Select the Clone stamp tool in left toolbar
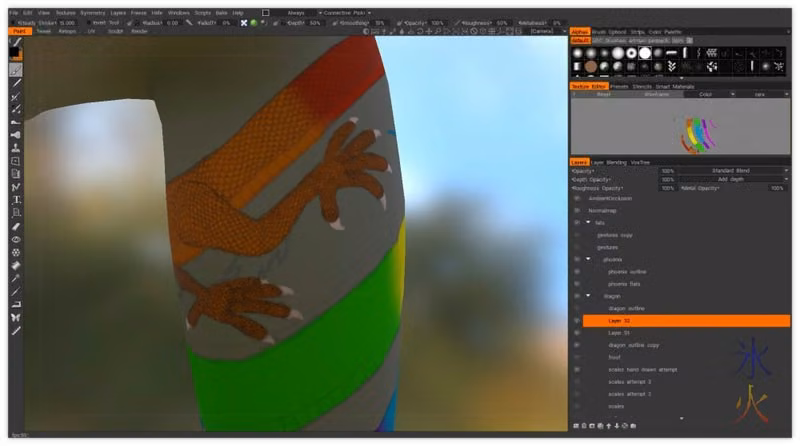Viewport: 800px width, 446px height. (x=16, y=148)
